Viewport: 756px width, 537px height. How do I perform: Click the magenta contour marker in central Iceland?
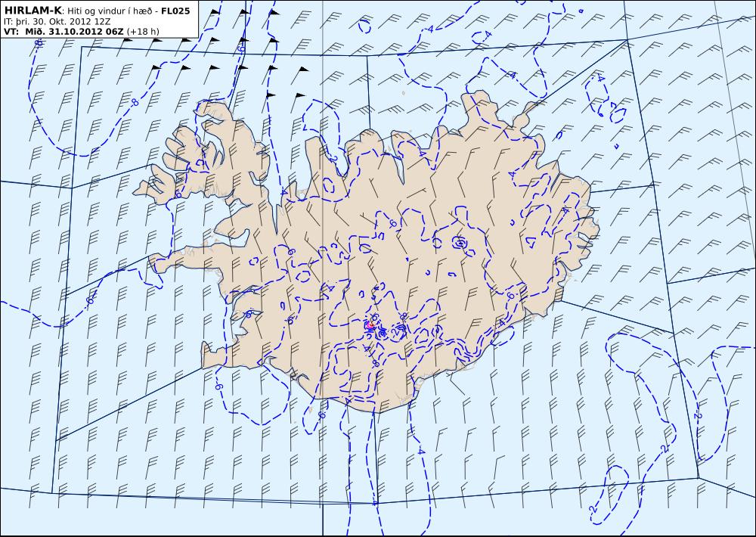[x=370, y=326]
